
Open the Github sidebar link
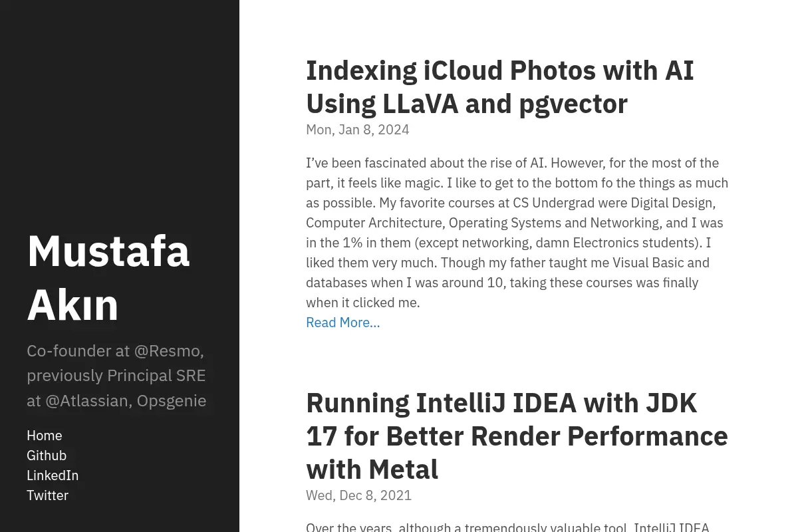pos(47,456)
